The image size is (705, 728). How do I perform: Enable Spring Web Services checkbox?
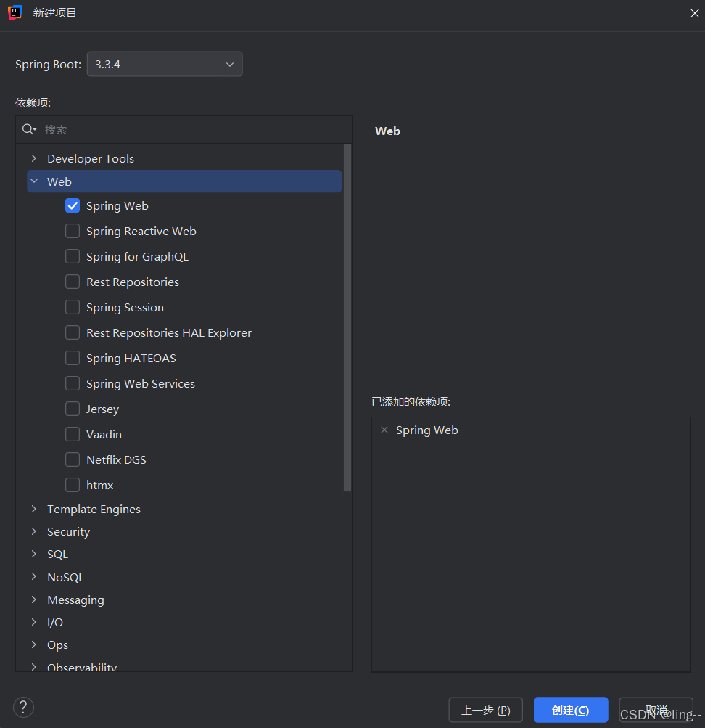click(73, 383)
